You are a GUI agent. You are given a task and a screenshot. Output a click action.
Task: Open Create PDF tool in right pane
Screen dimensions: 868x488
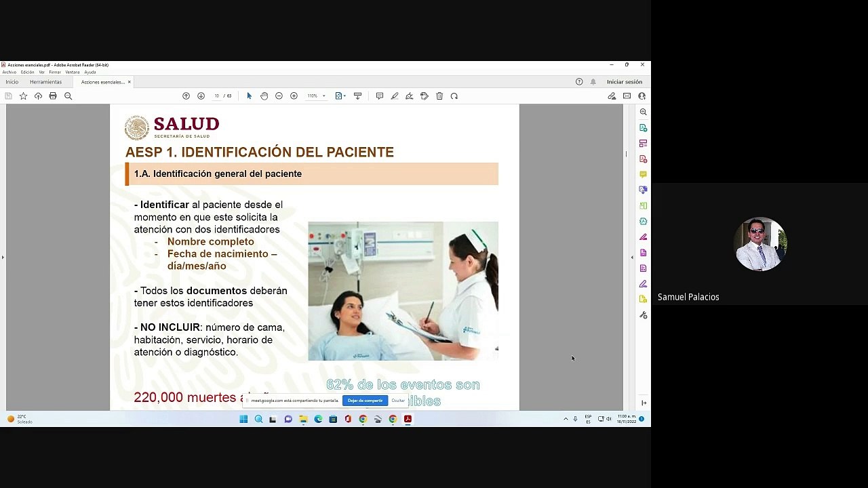tap(644, 159)
